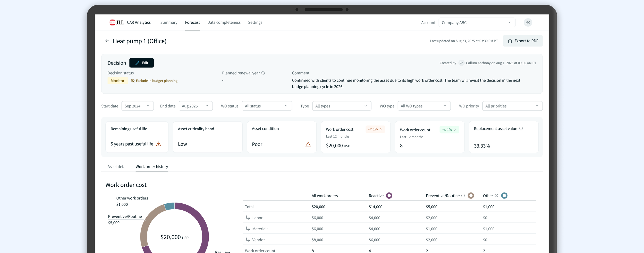Select the Work order history tab

[152, 167]
